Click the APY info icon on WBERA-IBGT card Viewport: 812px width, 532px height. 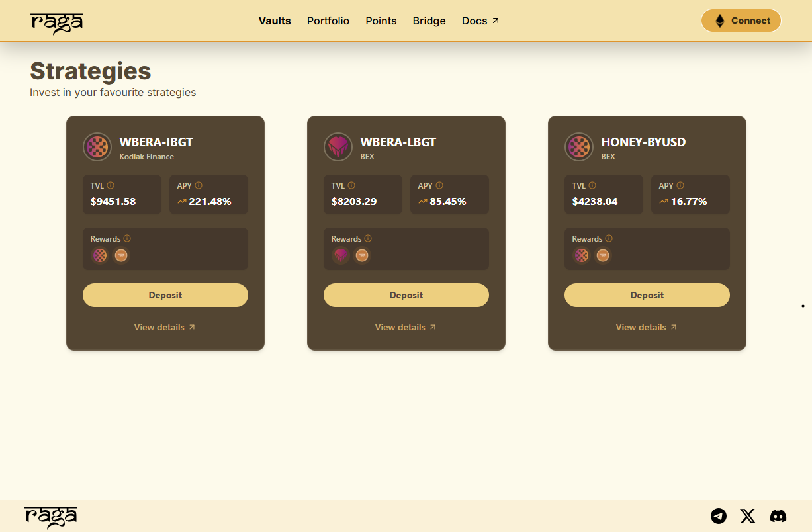(199, 185)
